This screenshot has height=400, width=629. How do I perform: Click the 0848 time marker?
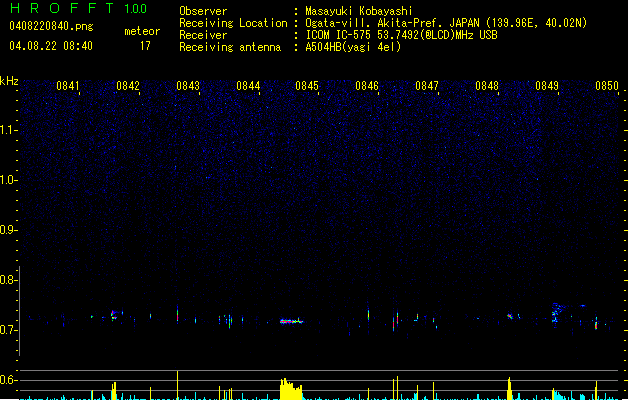(487, 86)
